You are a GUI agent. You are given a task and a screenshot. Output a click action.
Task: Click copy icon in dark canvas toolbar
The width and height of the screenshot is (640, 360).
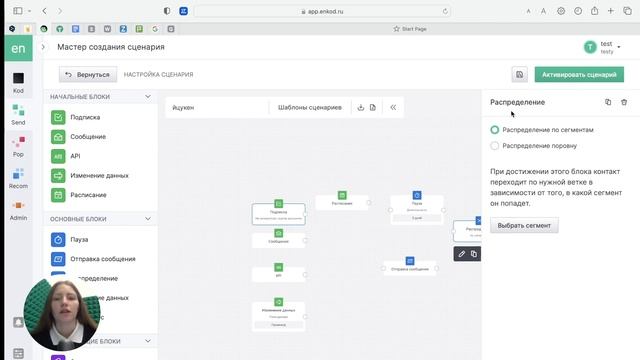(x=474, y=254)
